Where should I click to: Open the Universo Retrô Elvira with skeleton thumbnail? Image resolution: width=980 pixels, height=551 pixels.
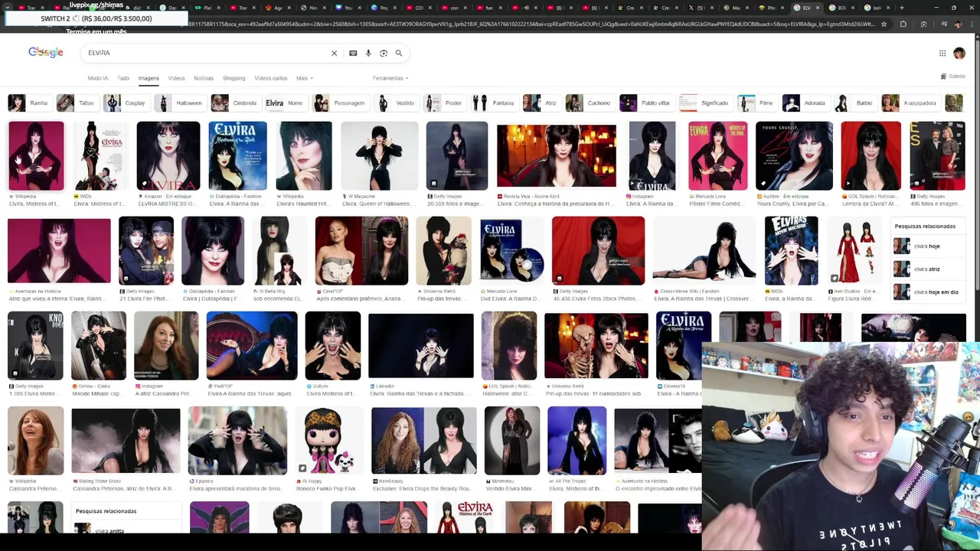click(596, 346)
